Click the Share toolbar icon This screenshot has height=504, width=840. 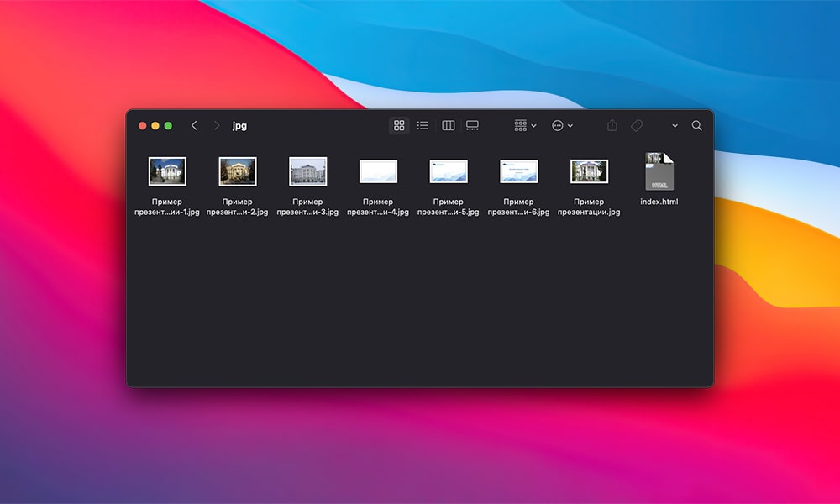point(612,125)
